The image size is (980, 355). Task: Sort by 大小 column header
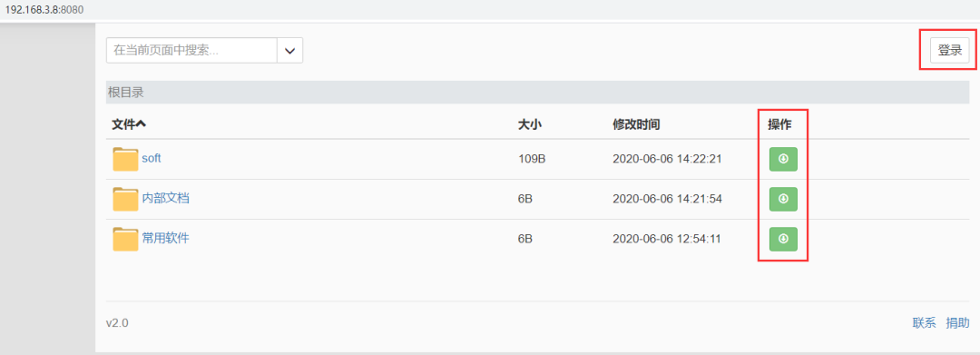point(529,124)
